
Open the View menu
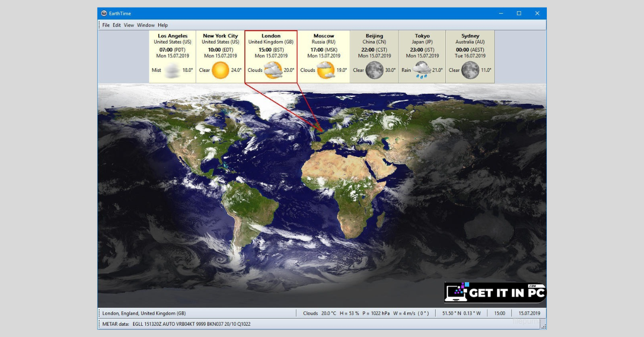[x=129, y=25]
